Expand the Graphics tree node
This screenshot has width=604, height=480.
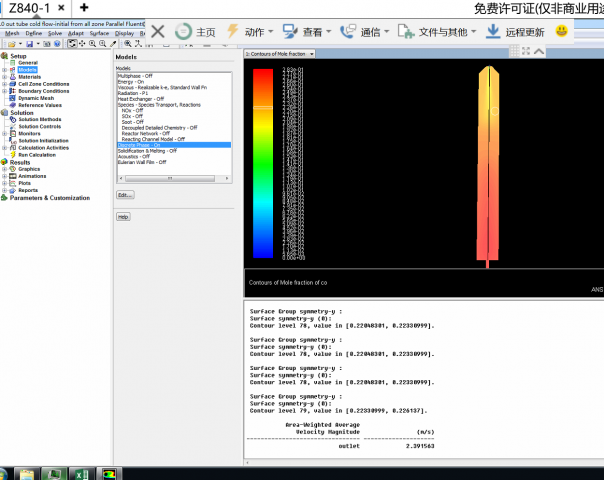pyautogui.click(x=4, y=169)
